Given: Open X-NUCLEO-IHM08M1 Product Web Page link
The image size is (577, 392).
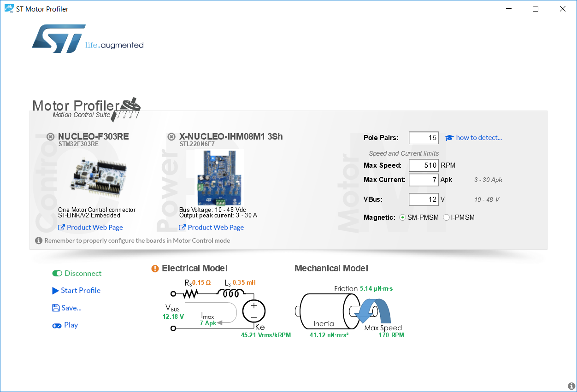Looking at the screenshot, I should pos(216,228).
